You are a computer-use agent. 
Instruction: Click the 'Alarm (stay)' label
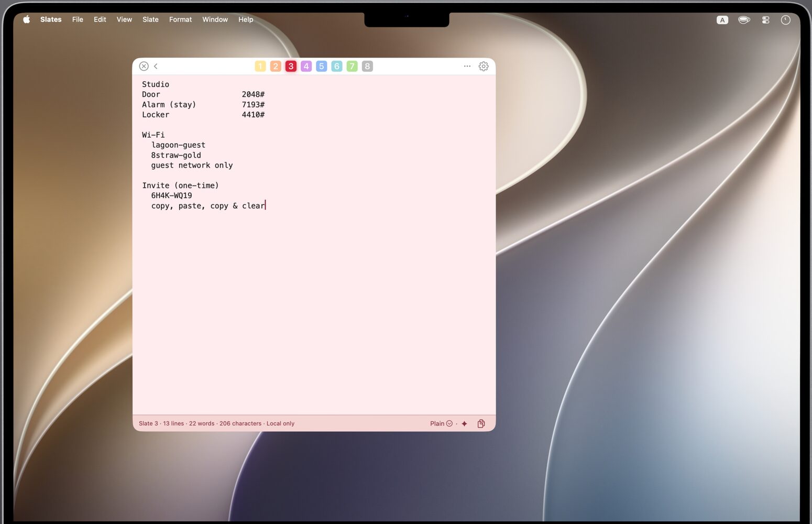[169, 104]
